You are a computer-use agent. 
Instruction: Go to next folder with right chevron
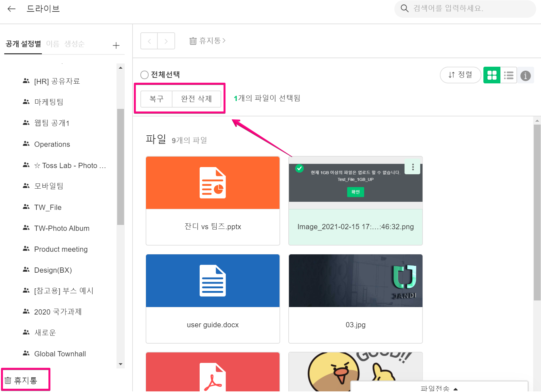pos(166,41)
